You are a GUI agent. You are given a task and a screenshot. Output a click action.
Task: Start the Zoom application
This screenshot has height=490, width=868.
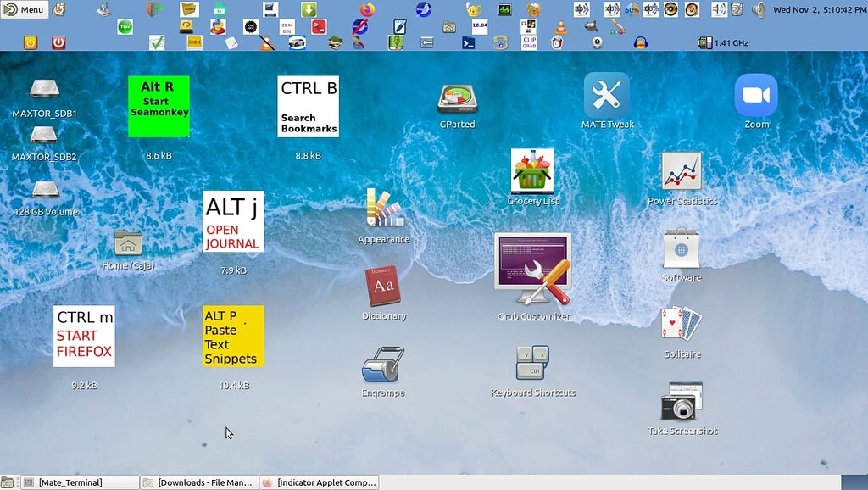coord(754,93)
